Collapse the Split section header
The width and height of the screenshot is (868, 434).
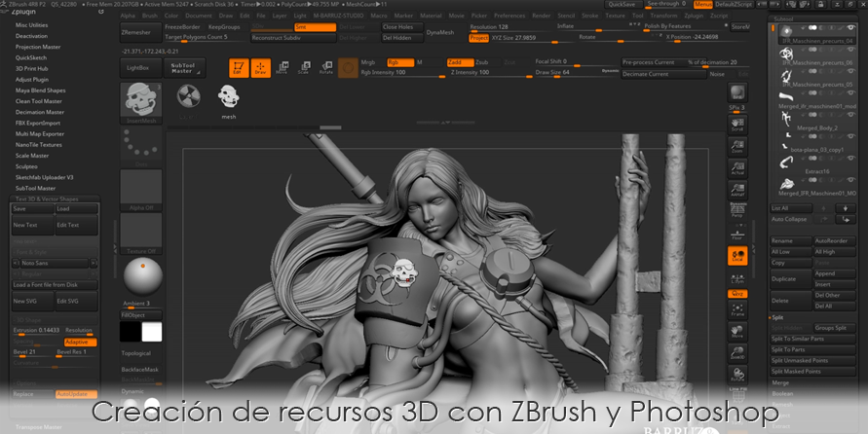pos(777,317)
